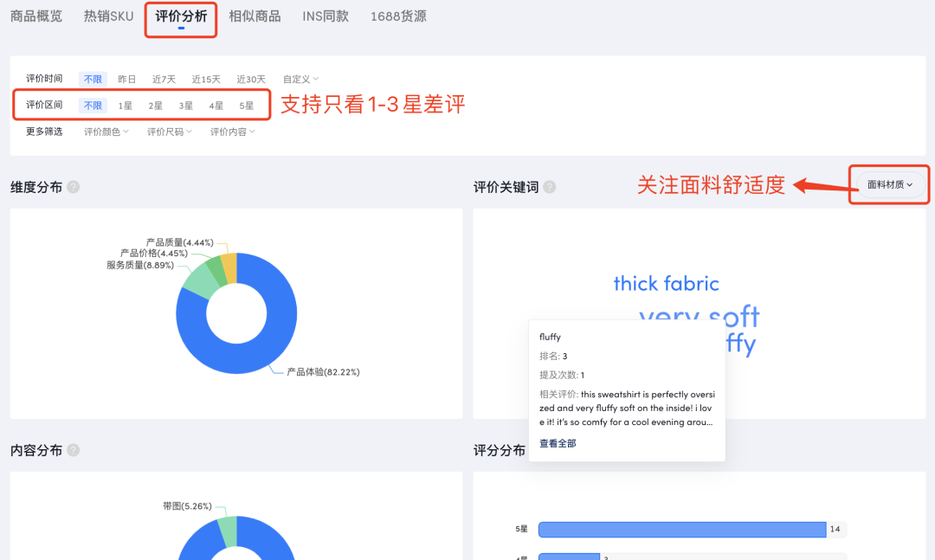The height and width of the screenshot is (560, 935).
Task: Show only 5星 reviews
Action: pos(246,106)
